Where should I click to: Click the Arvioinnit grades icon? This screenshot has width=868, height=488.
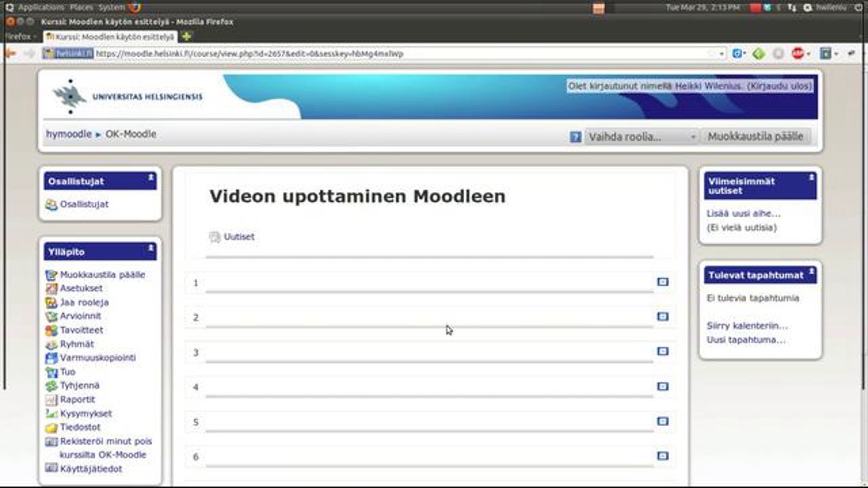pos(51,316)
